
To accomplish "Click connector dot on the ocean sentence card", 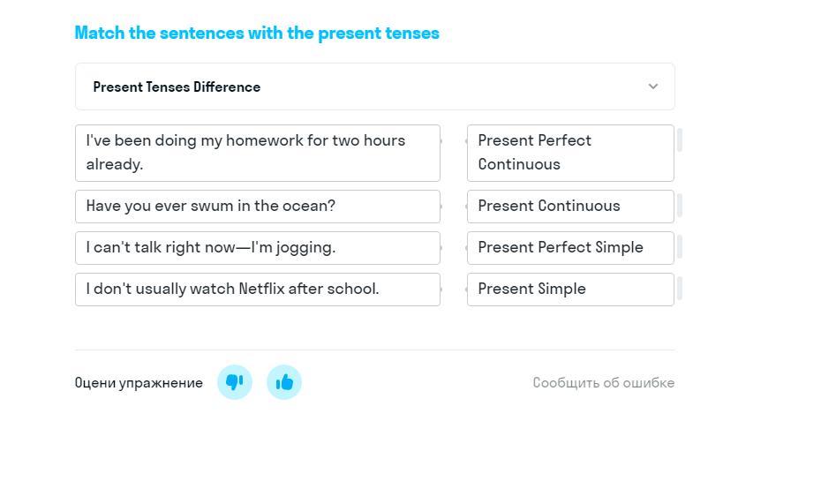I will click(x=441, y=207).
